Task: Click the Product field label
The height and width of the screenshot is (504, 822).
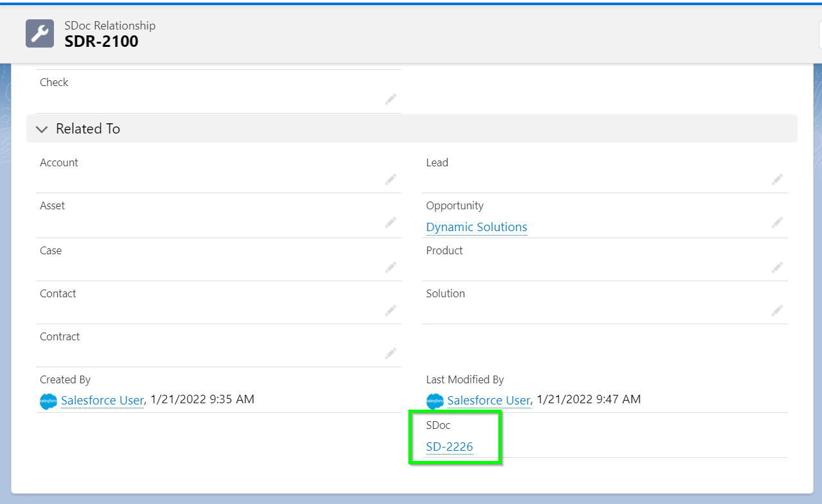Action: pyautogui.click(x=444, y=250)
